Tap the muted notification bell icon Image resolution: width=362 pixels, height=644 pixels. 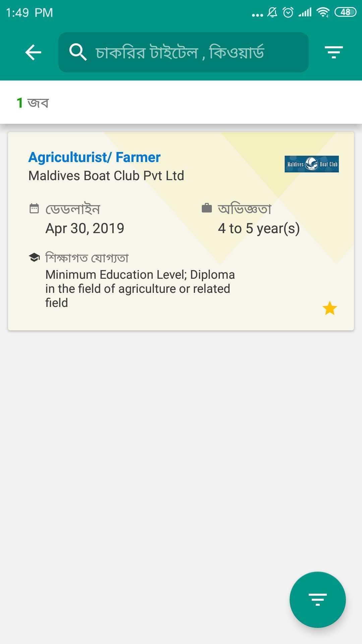click(272, 12)
